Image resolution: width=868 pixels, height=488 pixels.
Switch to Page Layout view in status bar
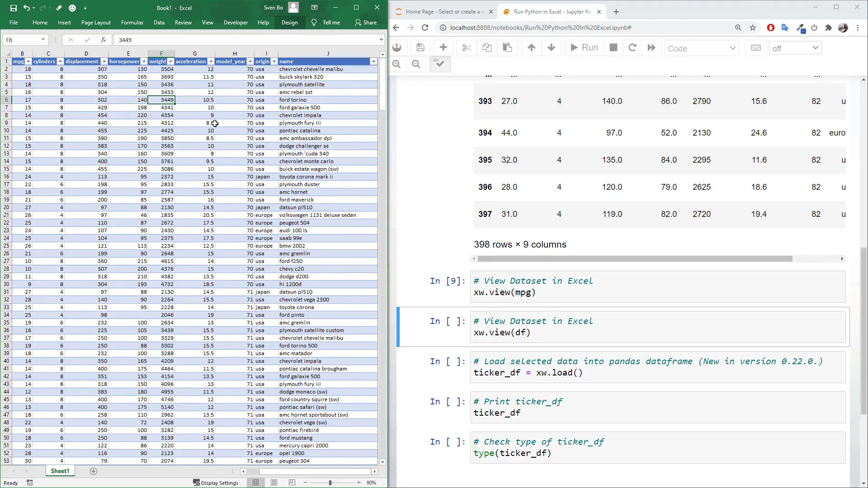pyautogui.click(x=274, y=482)
